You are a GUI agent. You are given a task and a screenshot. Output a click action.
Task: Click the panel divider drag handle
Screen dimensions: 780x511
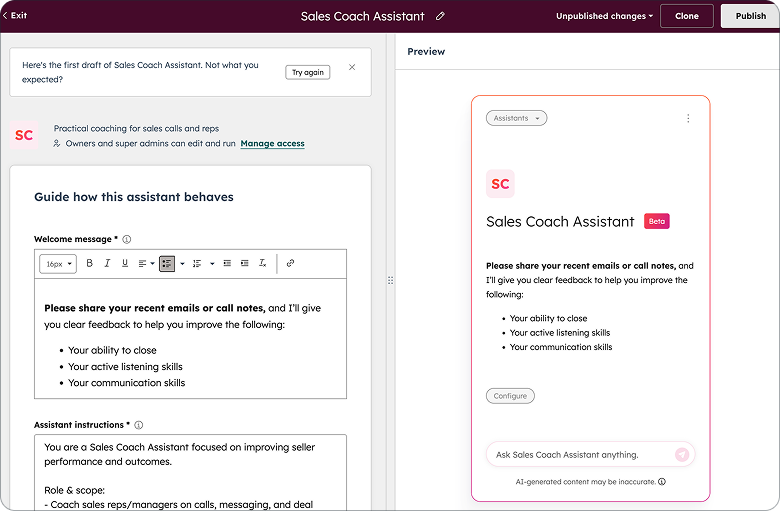[390, 281]
